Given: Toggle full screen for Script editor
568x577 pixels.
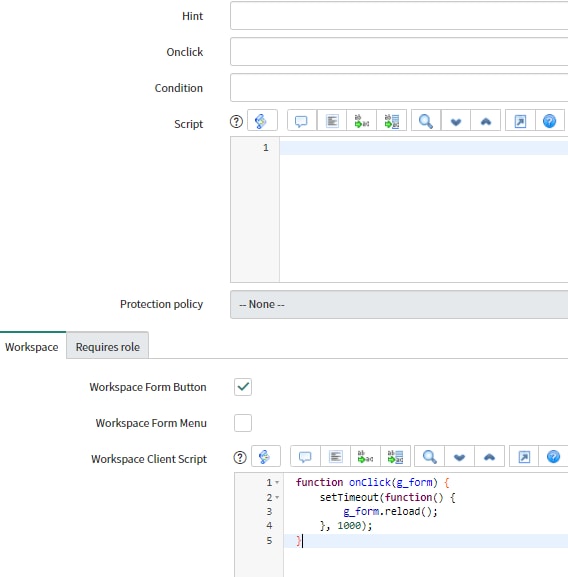Looking at the screenshot, I should click(520, 121).
